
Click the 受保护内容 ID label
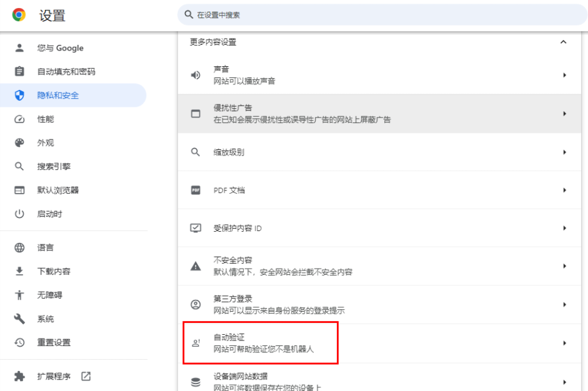tap(237, 228)
